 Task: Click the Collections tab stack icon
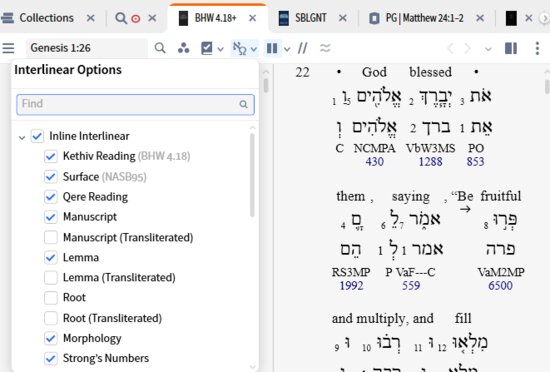pos(7,18)
